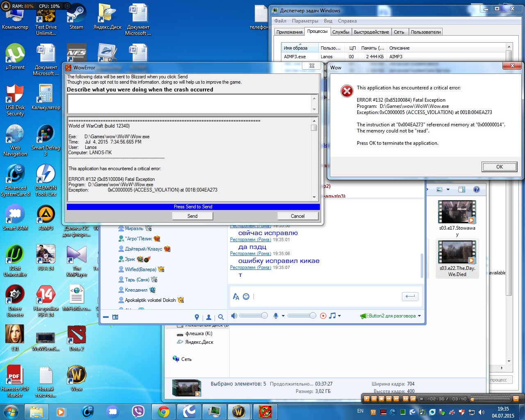Switch to the Быстродействие tab in Task Manager

(371, 32)
